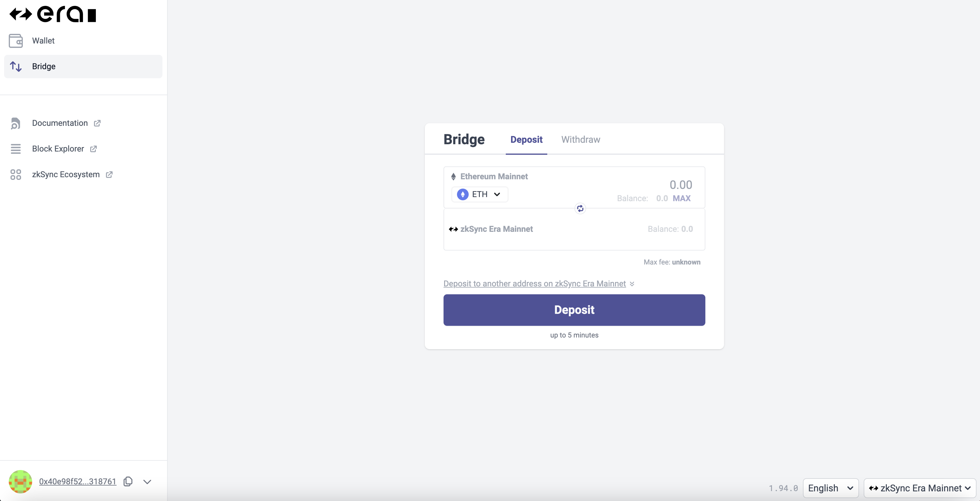
Task: Click the Block Explorer list icon
Action: click(x=15, y=149)
